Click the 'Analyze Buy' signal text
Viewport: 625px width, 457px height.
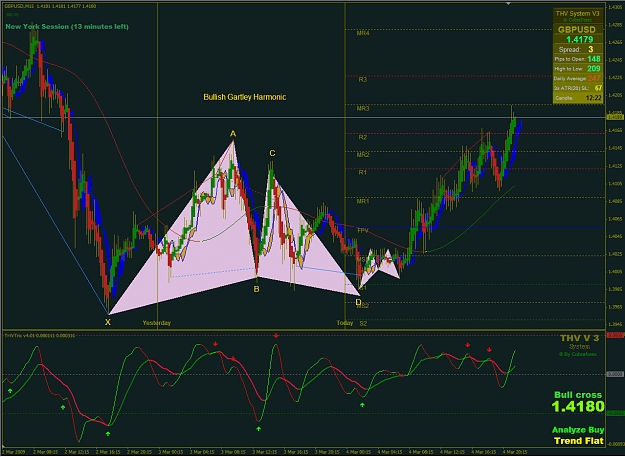click(578, 430)
